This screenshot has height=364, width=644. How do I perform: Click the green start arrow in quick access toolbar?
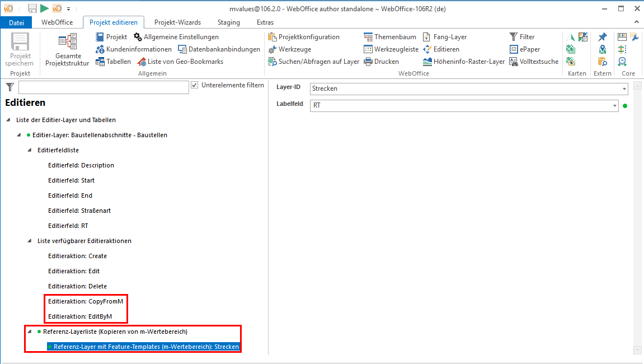44,8
